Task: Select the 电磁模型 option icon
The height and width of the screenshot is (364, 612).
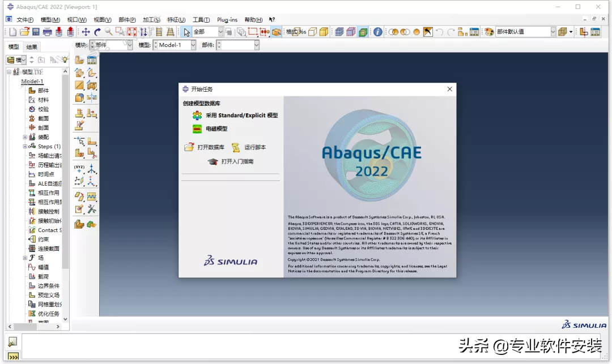Action: 197,127
